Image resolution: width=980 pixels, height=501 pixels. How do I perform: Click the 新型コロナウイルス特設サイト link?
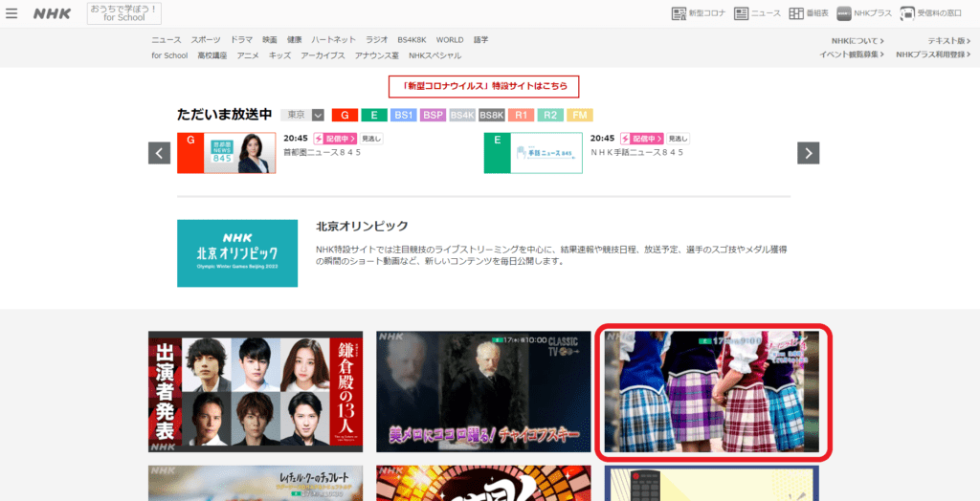[483, 87]
